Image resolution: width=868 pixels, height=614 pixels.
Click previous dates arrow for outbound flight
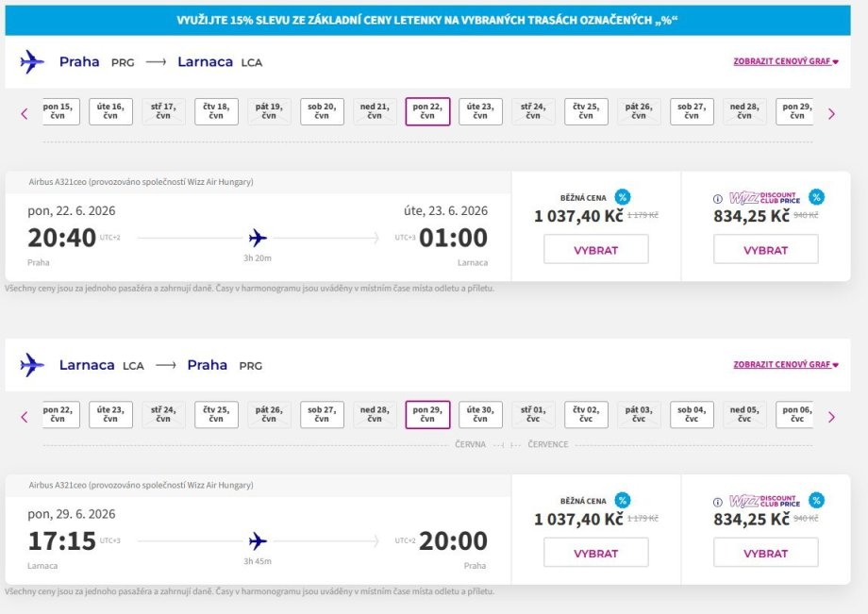(x=25, y=113)
